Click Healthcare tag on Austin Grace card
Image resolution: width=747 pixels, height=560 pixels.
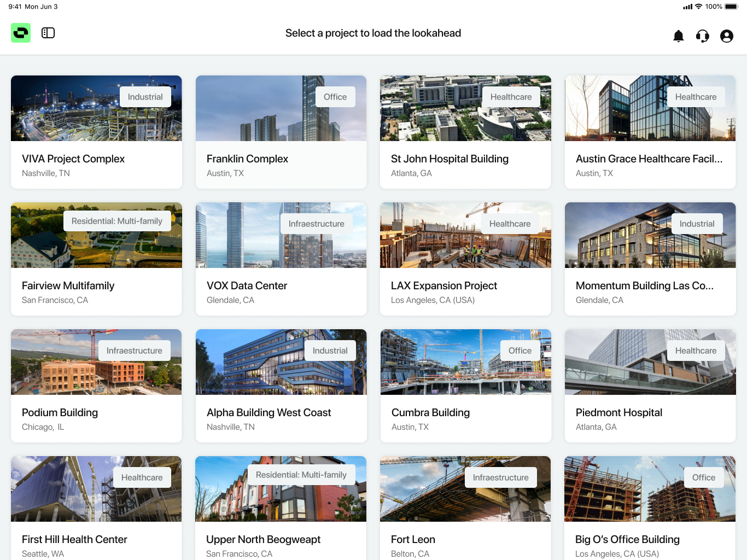coord(696,97)
